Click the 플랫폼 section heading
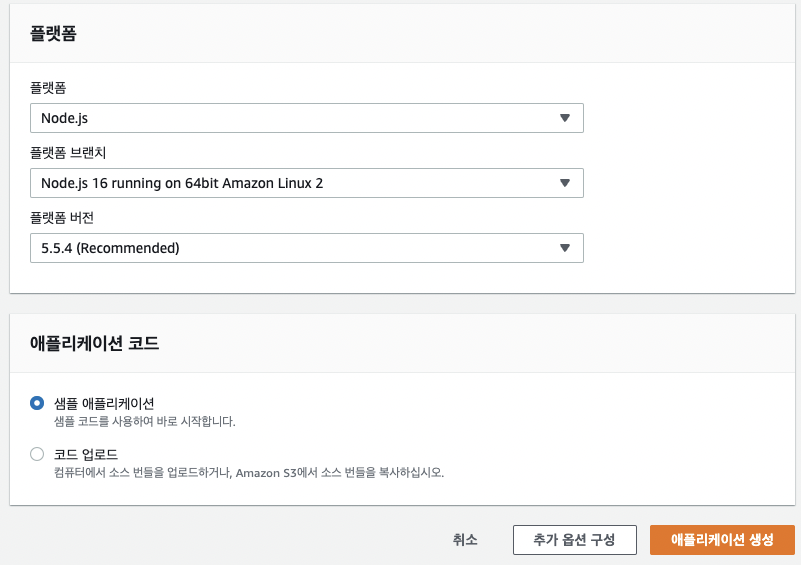The height and width of the screenshot is (565, 801). point(53,34)
